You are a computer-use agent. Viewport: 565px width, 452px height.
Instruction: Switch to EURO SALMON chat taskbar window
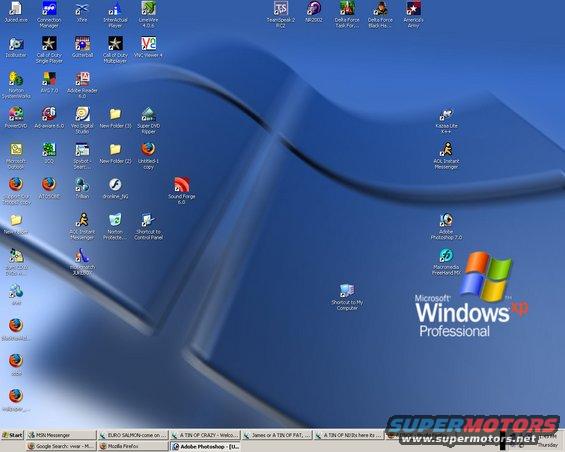[x=133, y=435]
